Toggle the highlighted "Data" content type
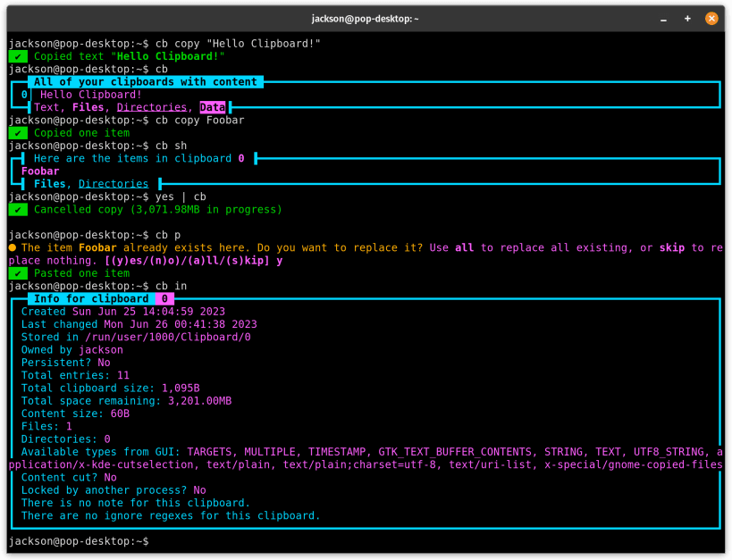The width and height of the screenshot is (732, 560). [x=213, y=106]
